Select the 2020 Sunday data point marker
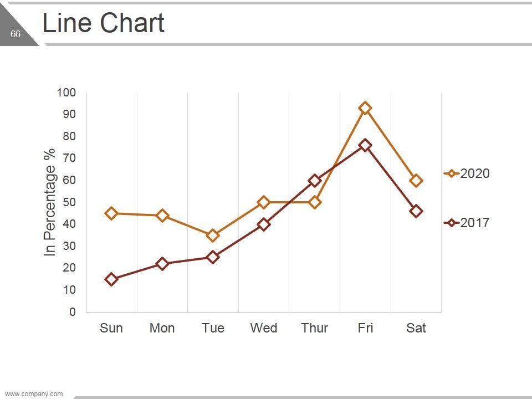This screenshot has height=399, width=532. [111, 213]
